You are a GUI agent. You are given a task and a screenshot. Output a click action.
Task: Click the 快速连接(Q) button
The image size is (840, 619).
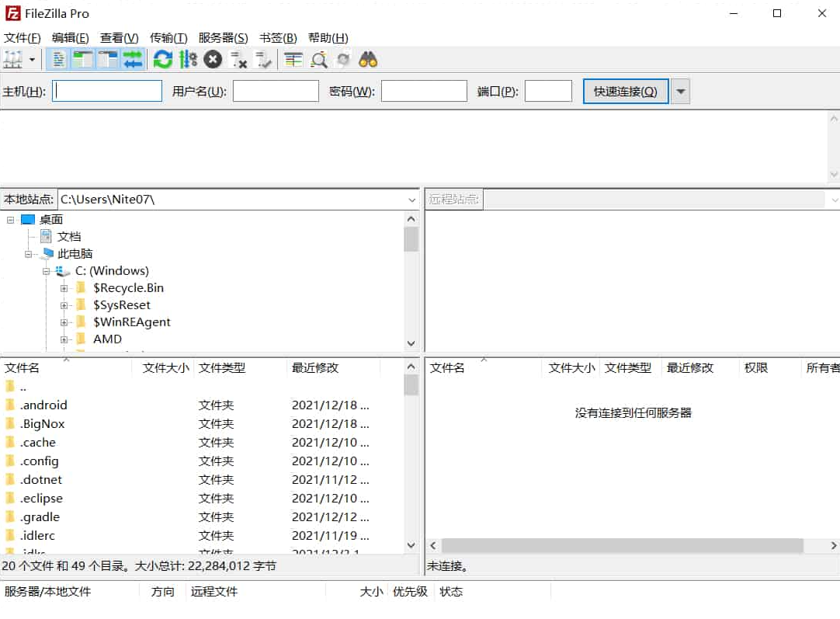625,91
